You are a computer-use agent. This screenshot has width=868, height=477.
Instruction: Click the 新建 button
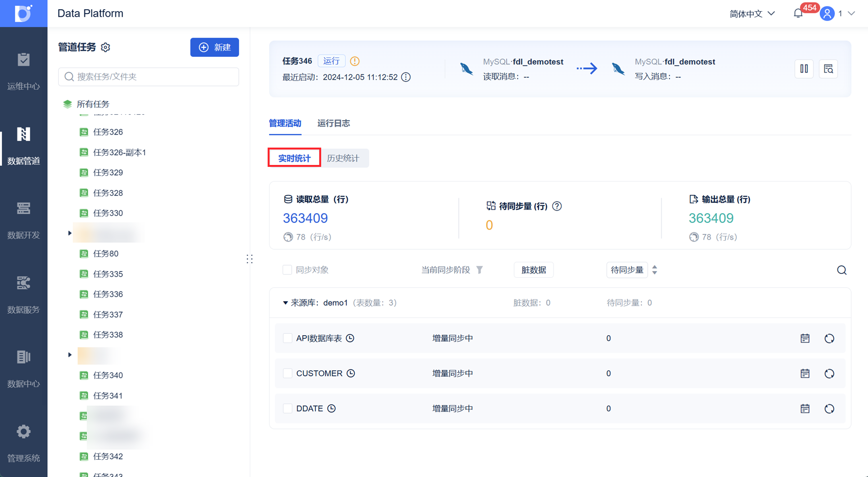click(215, 47)
